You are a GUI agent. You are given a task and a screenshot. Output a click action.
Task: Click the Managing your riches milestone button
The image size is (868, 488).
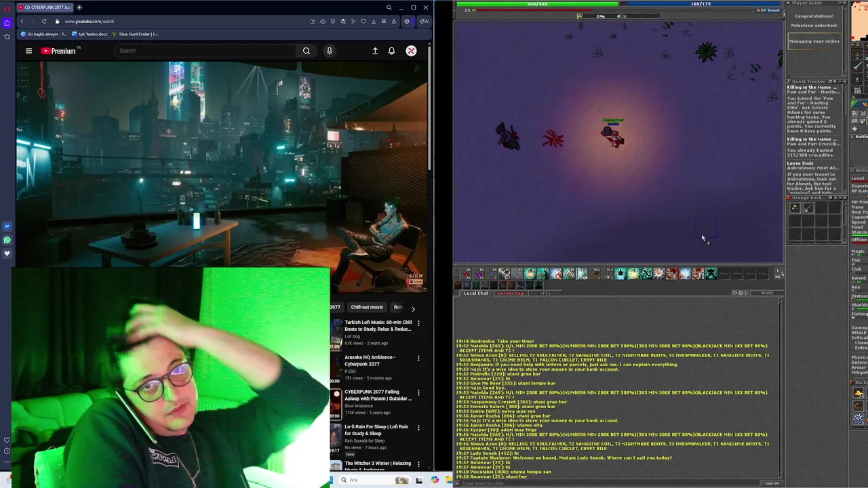tap(814, 41)
